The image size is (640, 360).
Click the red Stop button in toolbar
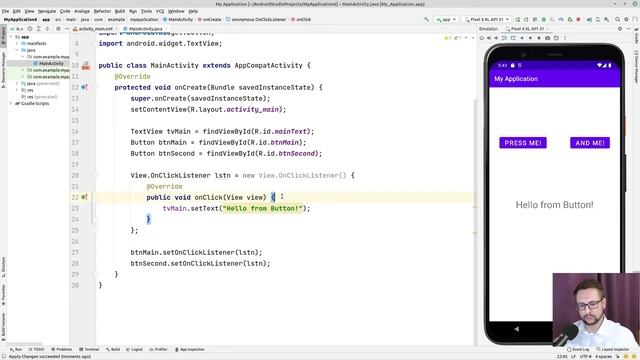pyautogui.click(x=578, y=19)
